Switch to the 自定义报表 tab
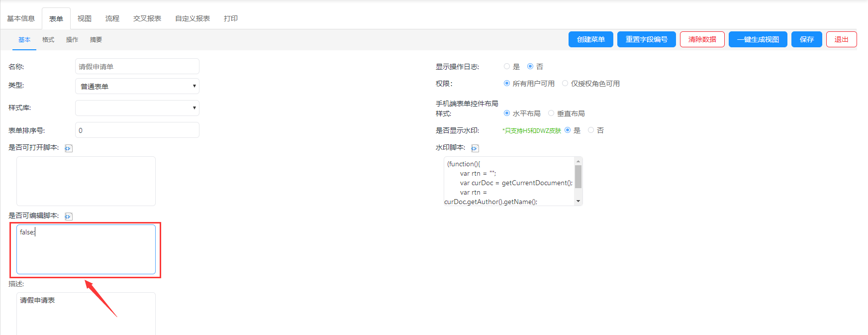868x335 pixels. click(193, 18)
